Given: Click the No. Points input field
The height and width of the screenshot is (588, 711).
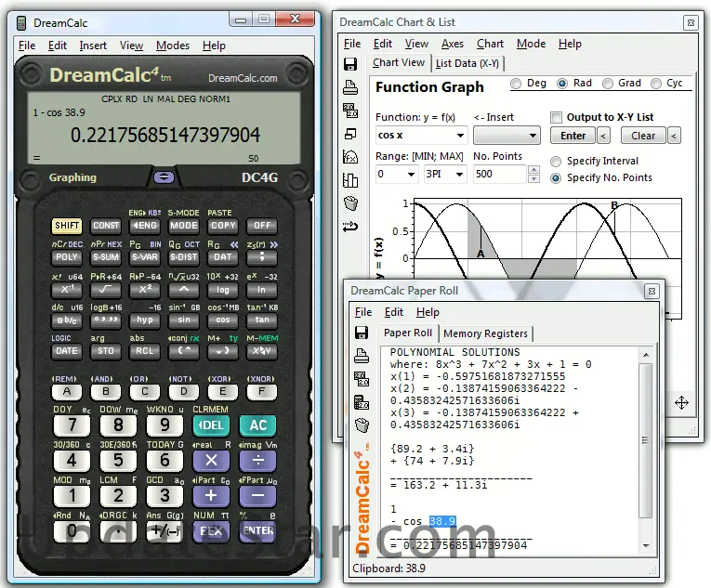Looking at the screenshot, I should click(500, 174).
